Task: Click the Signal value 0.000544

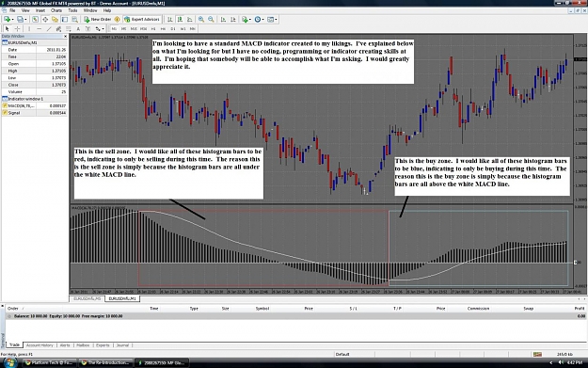Action: coord(57,113)
